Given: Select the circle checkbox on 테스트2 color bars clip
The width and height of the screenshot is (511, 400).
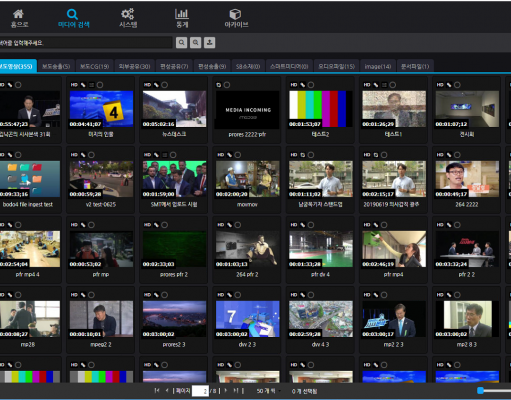Looking at the screenshot, I should click(311, 85).
